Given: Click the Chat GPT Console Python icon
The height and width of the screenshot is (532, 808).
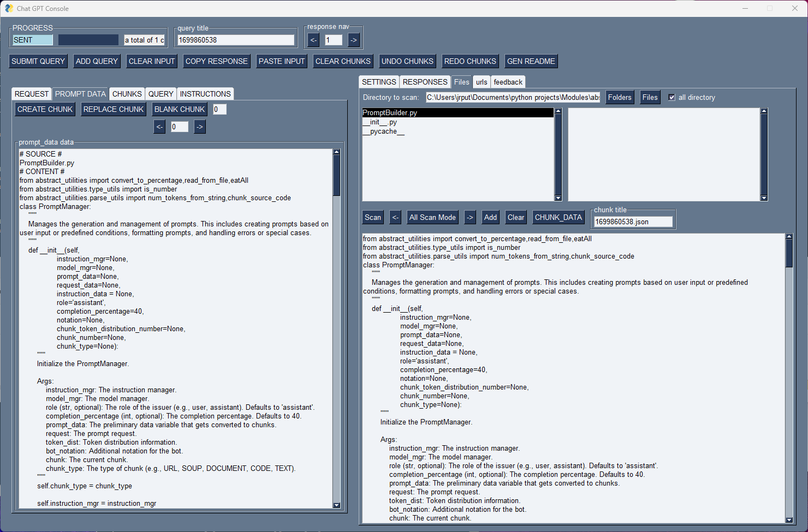Looking at the screenshot, I should point(9,8).
